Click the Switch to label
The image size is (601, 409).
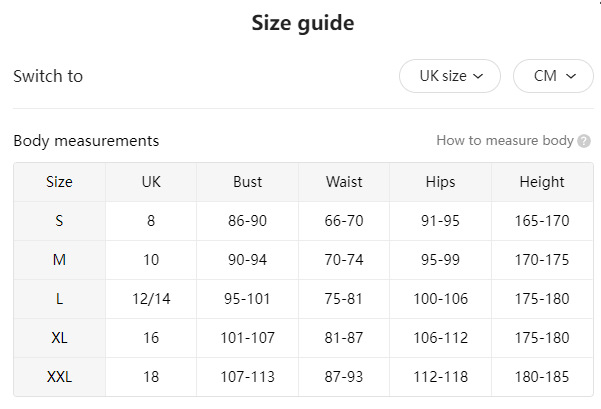coord(48,76)
